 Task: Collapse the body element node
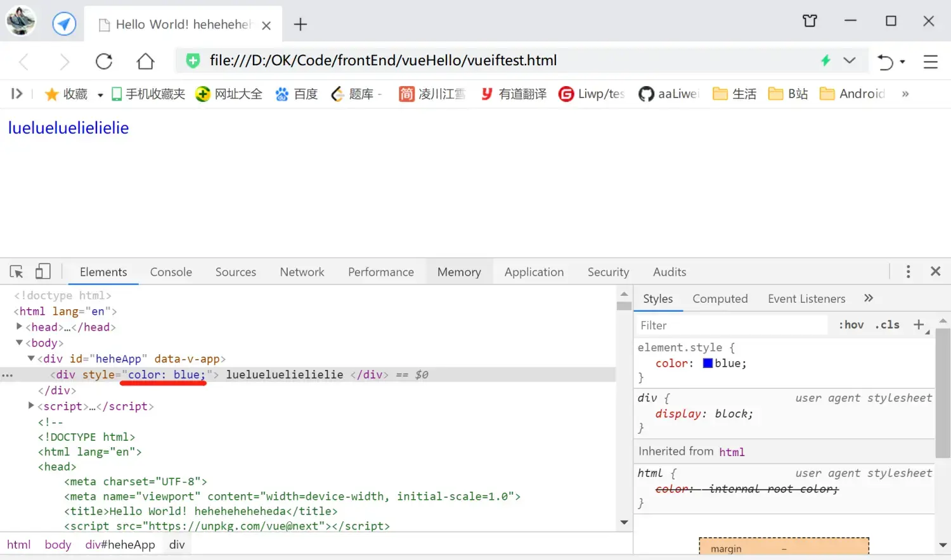pyautogui.click(x=20, y=342)
